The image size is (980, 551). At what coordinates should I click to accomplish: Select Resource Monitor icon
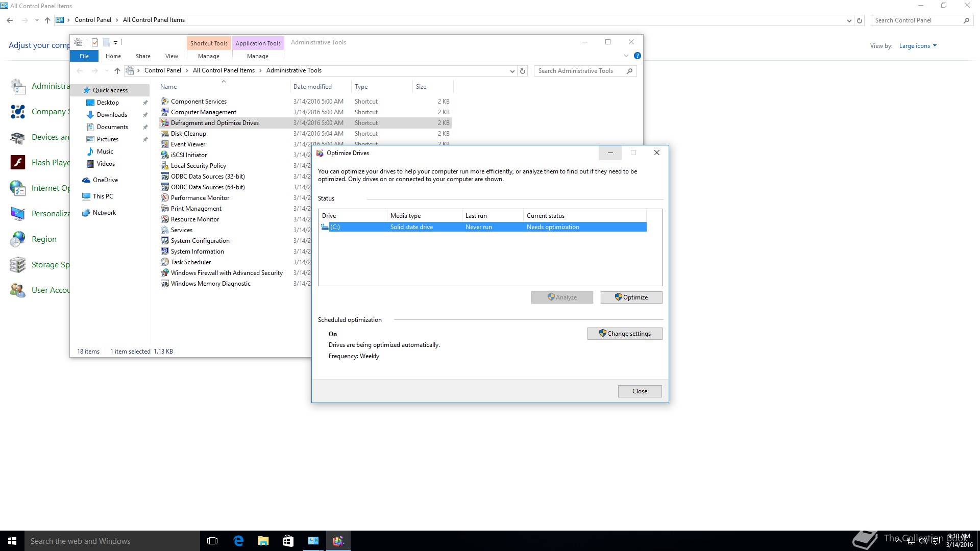(x=164, y=219)
